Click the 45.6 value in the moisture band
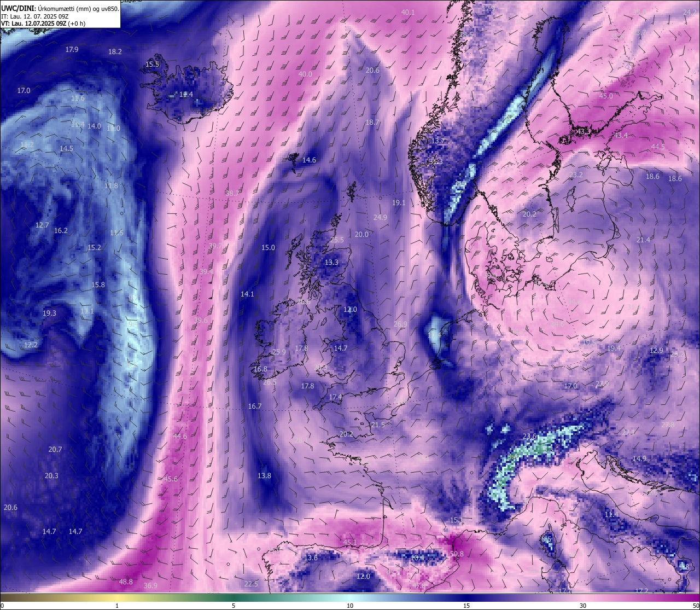 (171, 479)
